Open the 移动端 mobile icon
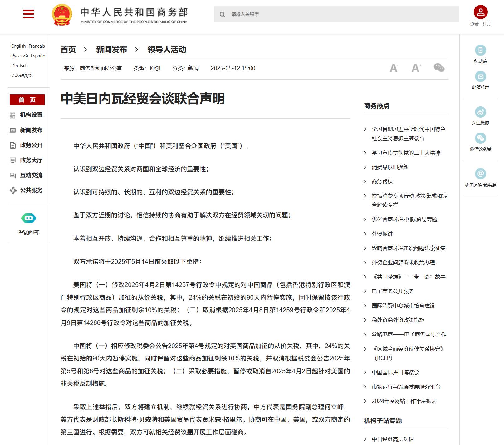The image size is (504, 445). 481,50
